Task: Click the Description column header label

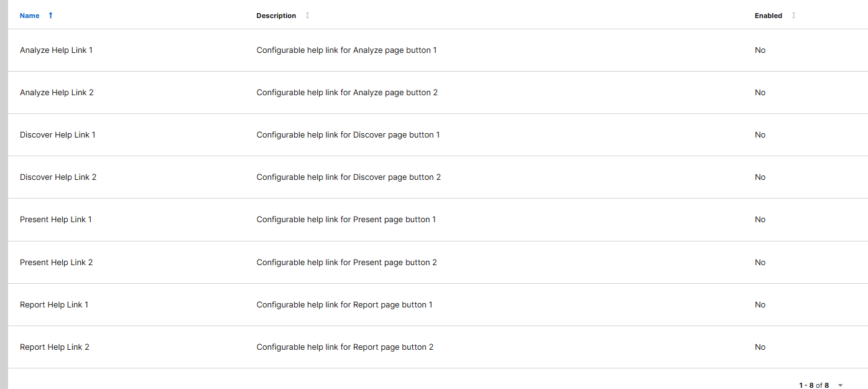Action: click(276, 16)
